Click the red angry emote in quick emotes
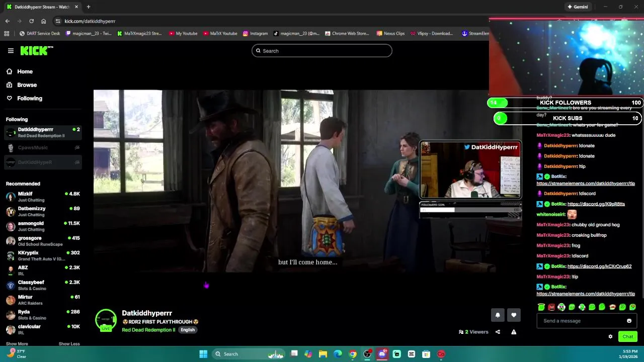This screenshot has height=362, width=644. (x=551, y=307)
